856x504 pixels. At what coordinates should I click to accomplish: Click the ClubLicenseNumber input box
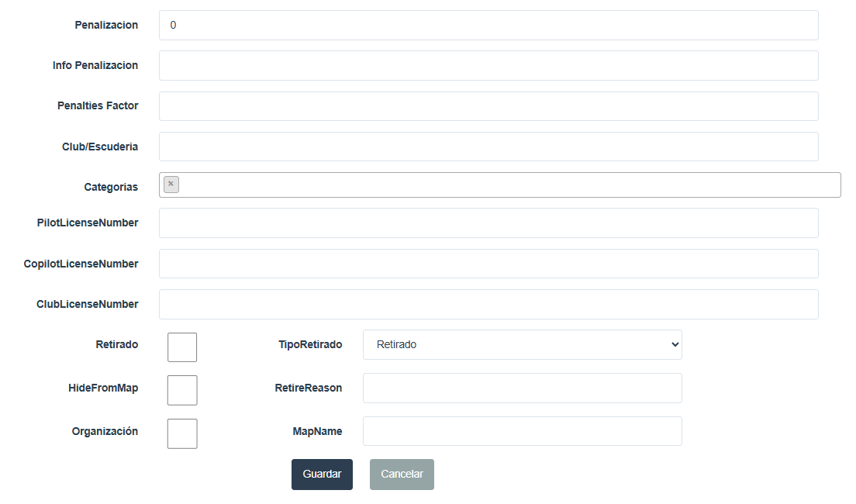(x=488, y=304)
